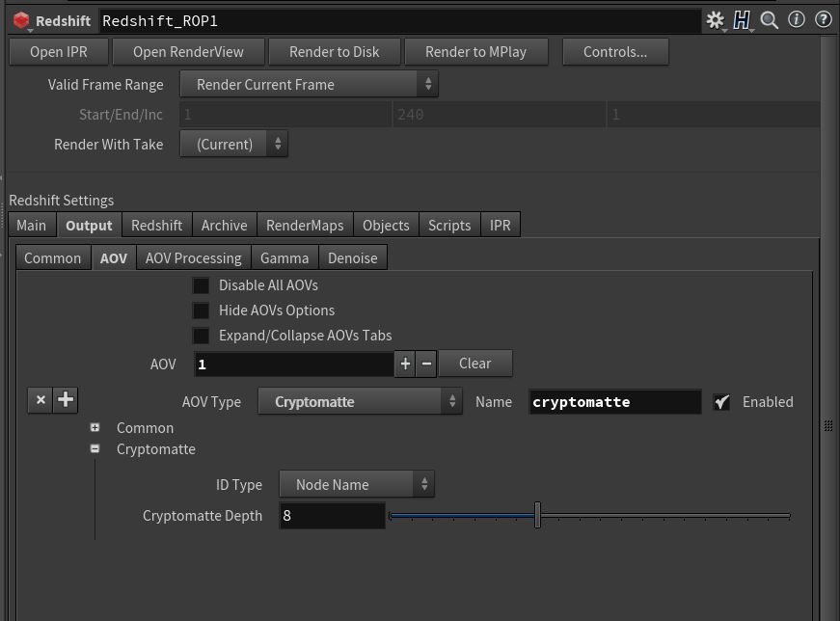Click the node name field Redshift_ROP1
This screenshot has height=621, width=840.
pyautogui.click(x=400, y=21)
